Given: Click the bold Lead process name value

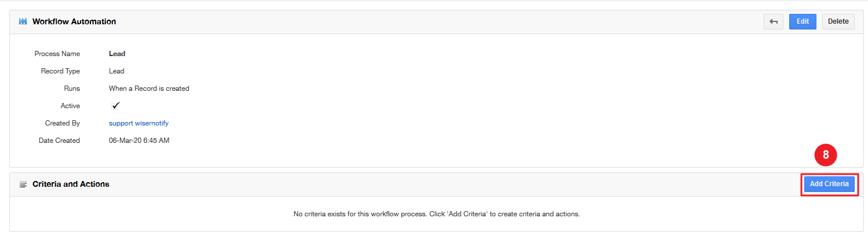Looking at the screenshot, I should point(117,54).
